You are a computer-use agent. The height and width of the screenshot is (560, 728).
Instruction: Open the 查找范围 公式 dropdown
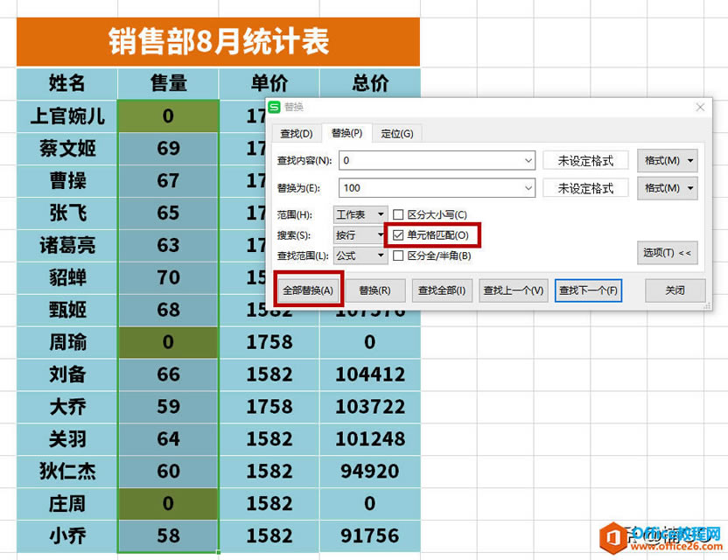point(360,255)
